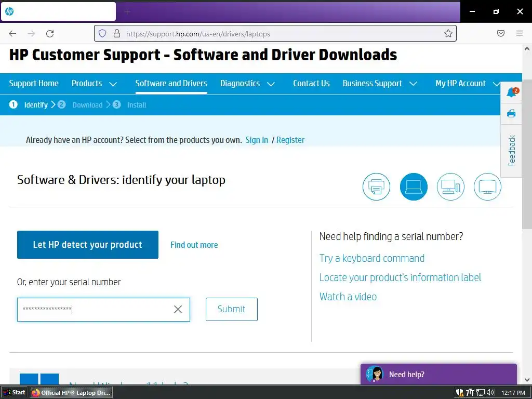Open Locate your product's information label

401,277
